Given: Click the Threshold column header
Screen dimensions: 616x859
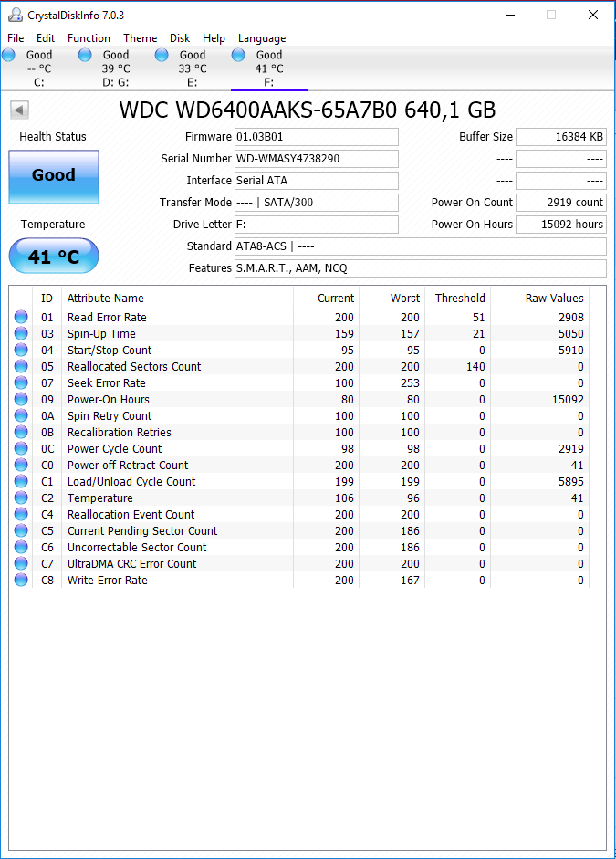Looking at the screenshot, I should (x=460, y=298).
